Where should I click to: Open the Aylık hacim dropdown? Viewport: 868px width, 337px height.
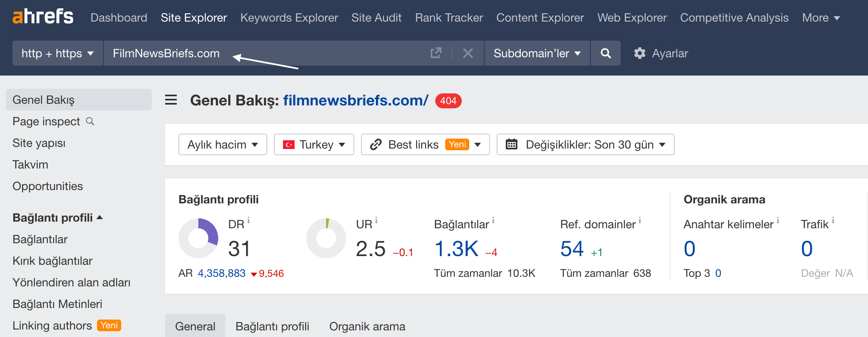tap(223, 144)
